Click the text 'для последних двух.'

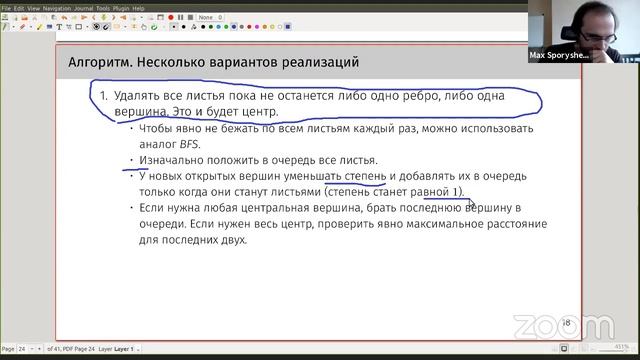click(x=193, y=240)
